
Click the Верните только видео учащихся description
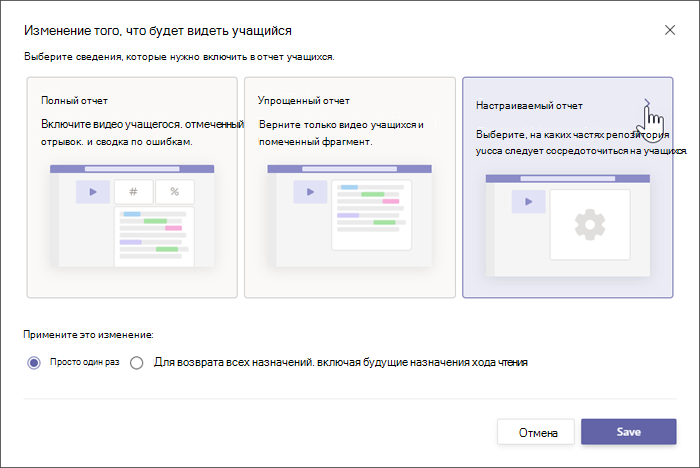(341, 133)
